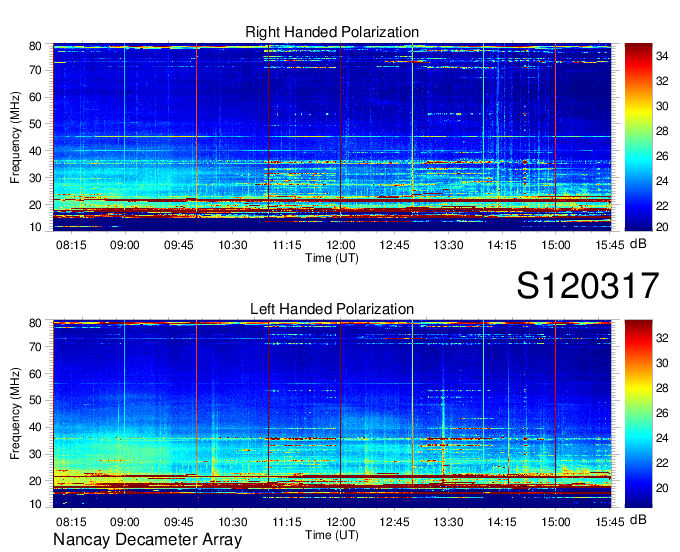Click 13:30 time tick under Left Handed plot

pyautogui.click(x=448, y=522)
